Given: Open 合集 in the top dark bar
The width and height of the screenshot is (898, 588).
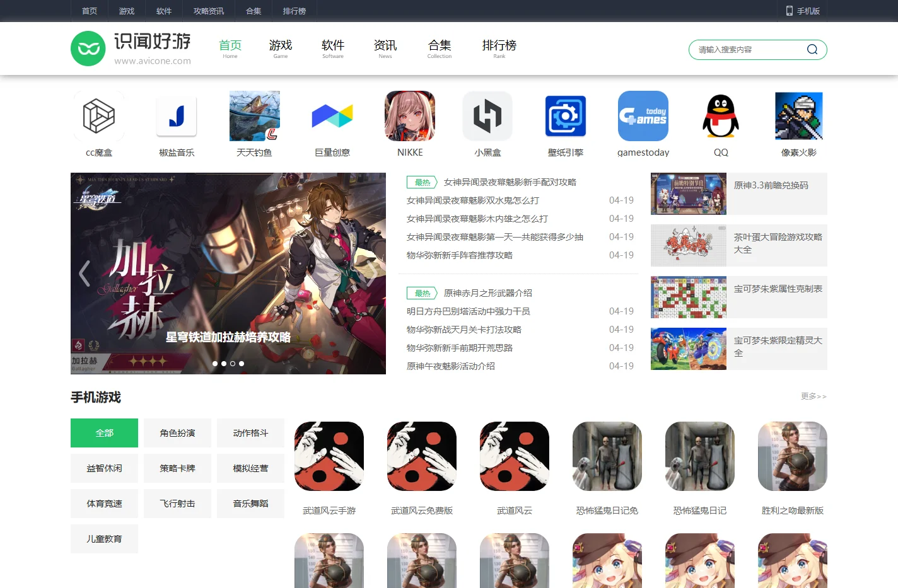Looking at the screenshot, I should click(254, 11).
